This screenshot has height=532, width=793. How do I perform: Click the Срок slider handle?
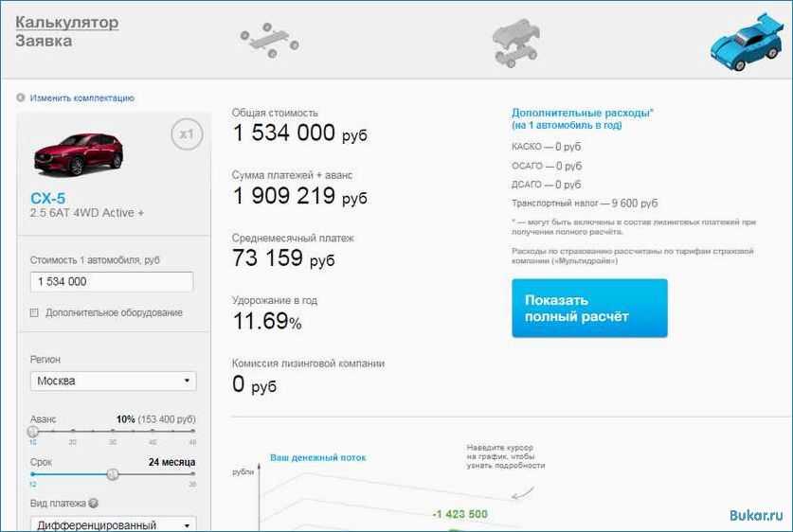pyautogui.click(x=113, y=474)
